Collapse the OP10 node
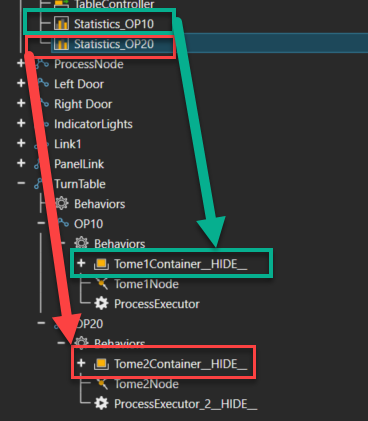This screenshot has height=421, width=368. (x=41, y=223)
